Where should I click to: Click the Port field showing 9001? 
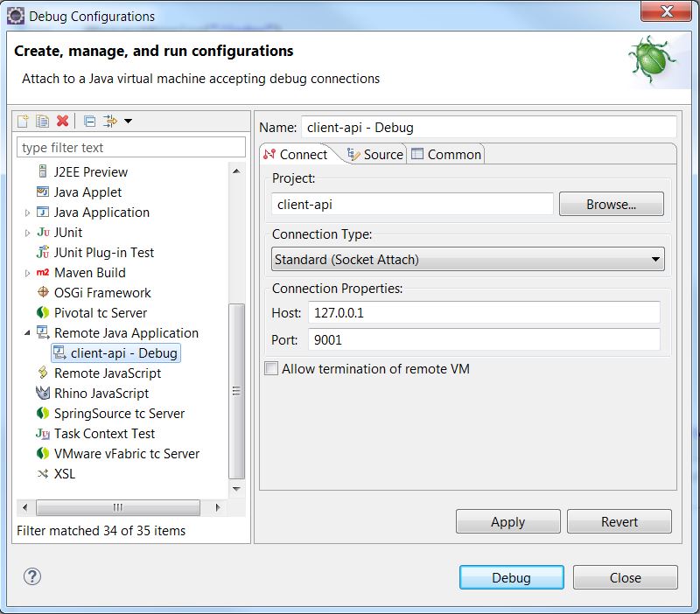[484, 339]
